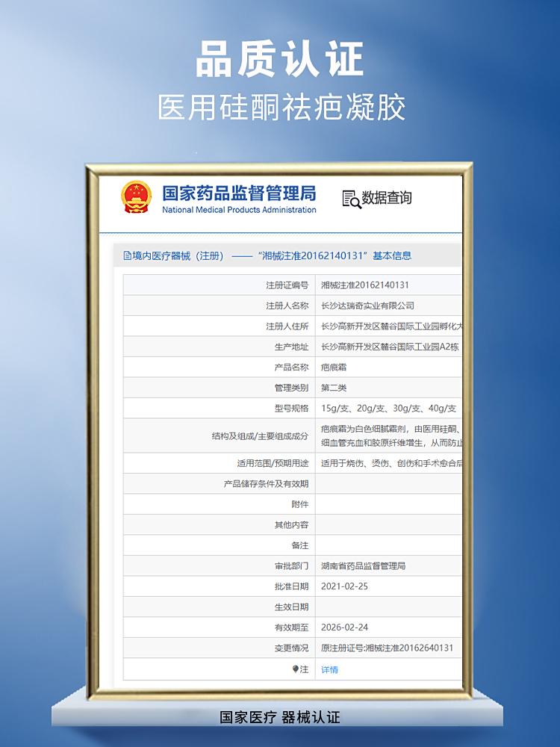This screenshot has width=560, height=747.
Task: Click the 结构及组成/主要组成成分 label
Action: tap(260, 436)
